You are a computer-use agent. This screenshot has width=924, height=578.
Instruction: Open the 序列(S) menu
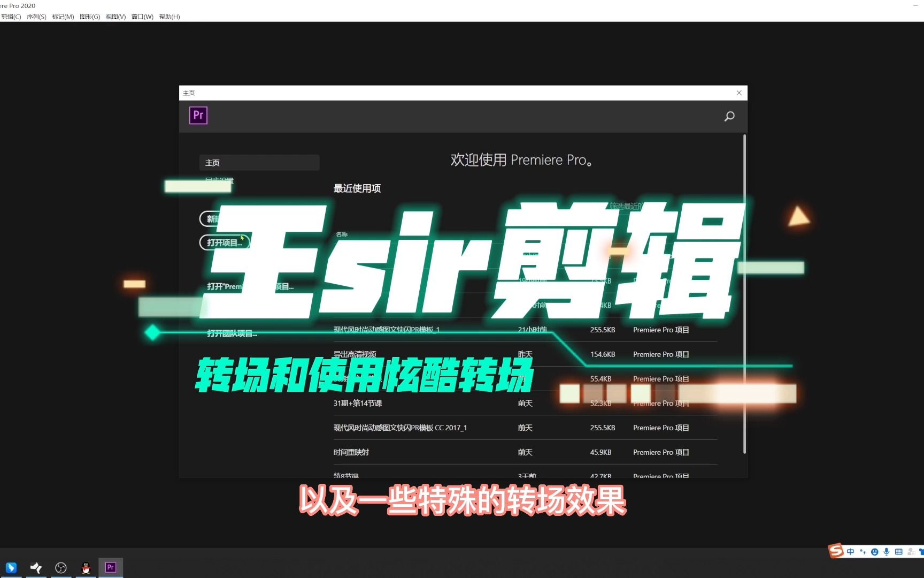pyautogui.click(x=36, y=17)
